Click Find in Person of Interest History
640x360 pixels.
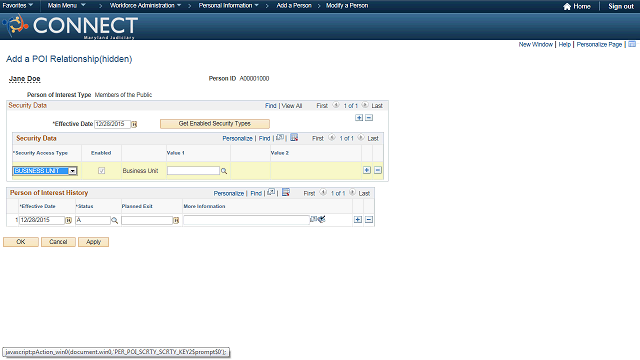(x=256, y=193)
